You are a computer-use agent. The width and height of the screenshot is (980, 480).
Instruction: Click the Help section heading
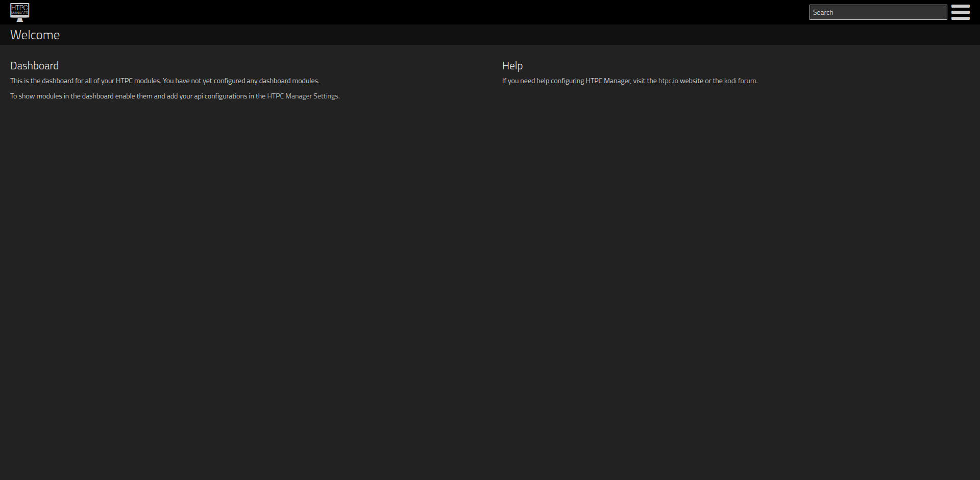[x=512, y=66]
